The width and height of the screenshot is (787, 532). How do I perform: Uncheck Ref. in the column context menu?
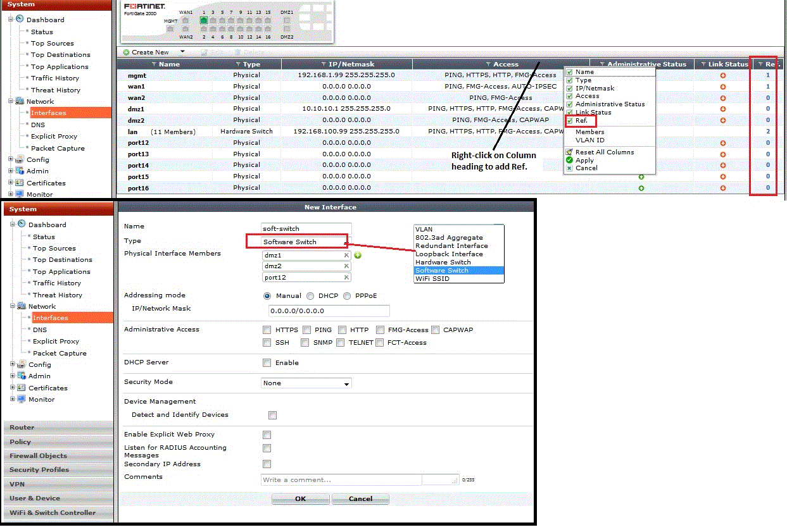click(570, 120)
